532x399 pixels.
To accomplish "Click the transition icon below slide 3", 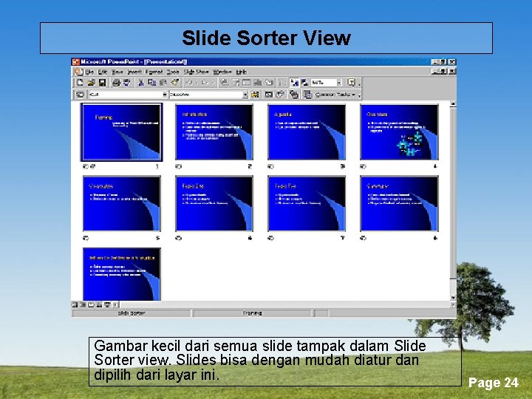I will coord(270,166).
